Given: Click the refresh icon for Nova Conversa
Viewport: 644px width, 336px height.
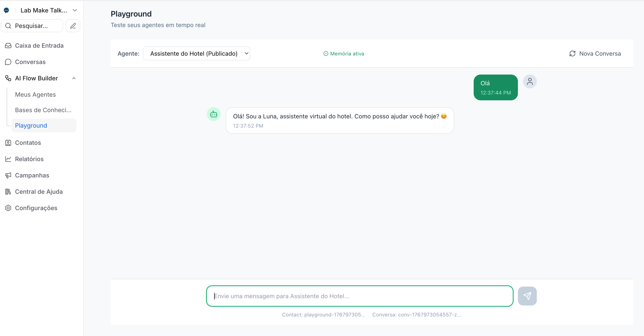Looking at the screenshot, I should click(572, 53).
